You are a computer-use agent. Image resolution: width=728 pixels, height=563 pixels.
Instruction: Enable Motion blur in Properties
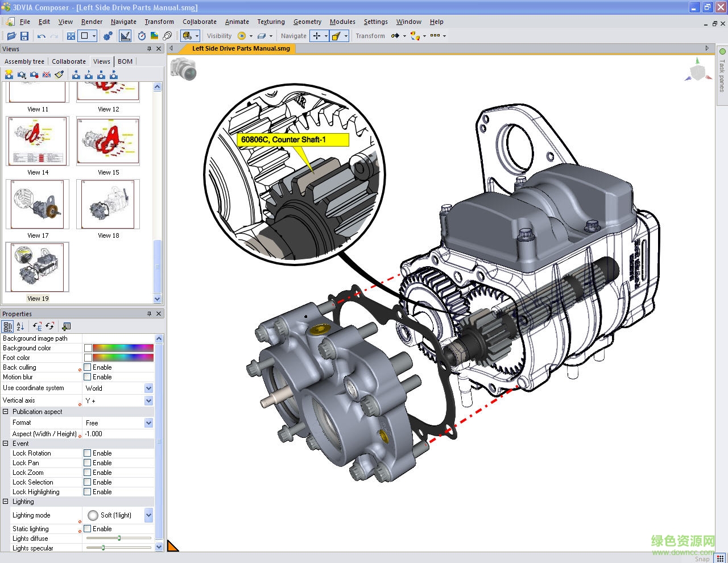pyautogui.click(x=87, y=376)
